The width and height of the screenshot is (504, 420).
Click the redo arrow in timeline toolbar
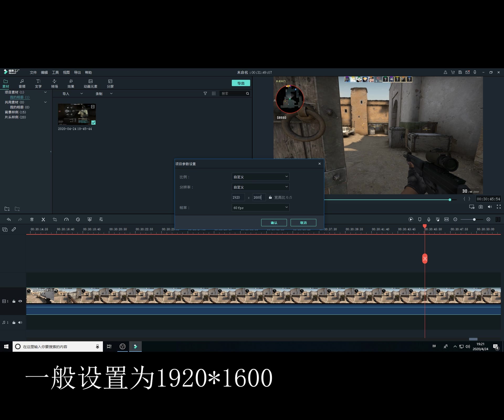pos(20,219)
